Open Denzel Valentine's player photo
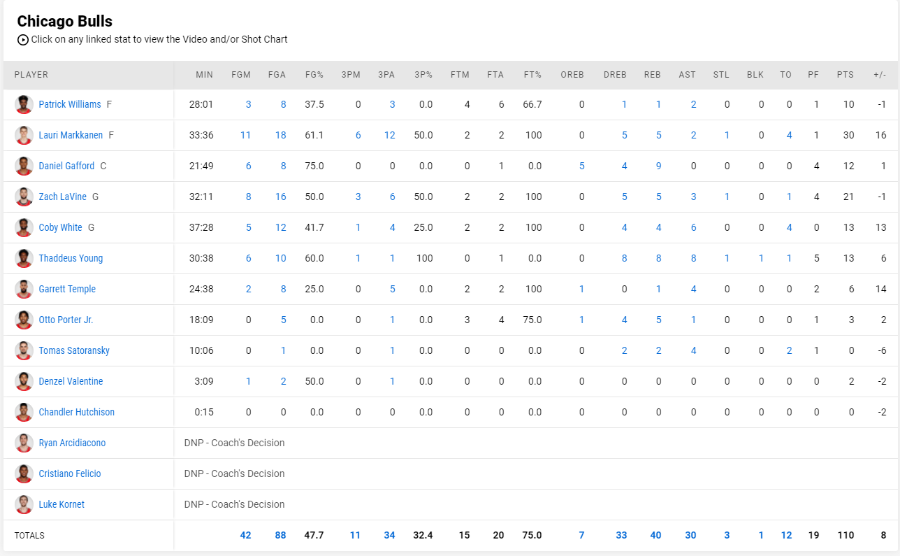900x556 pixels. (24, 382)
